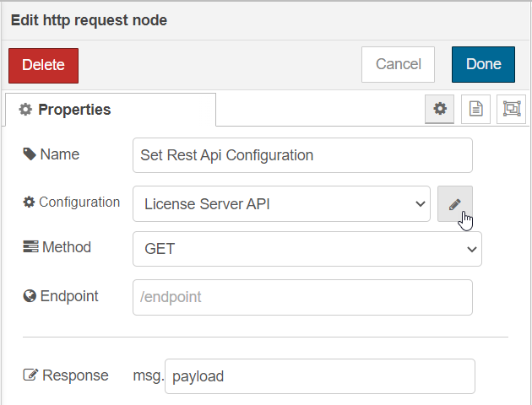Image resolution: width=532 pixels, height=405 pixels.
Task: Open the node properties gear tab icon
Action: (x=440, y=109)
